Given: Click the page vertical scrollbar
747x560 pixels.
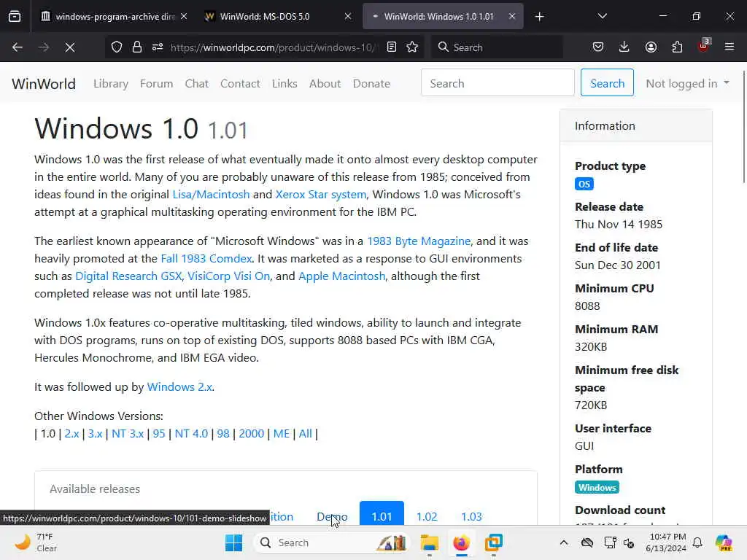Looking at the screenshot, I should point(743,127).
